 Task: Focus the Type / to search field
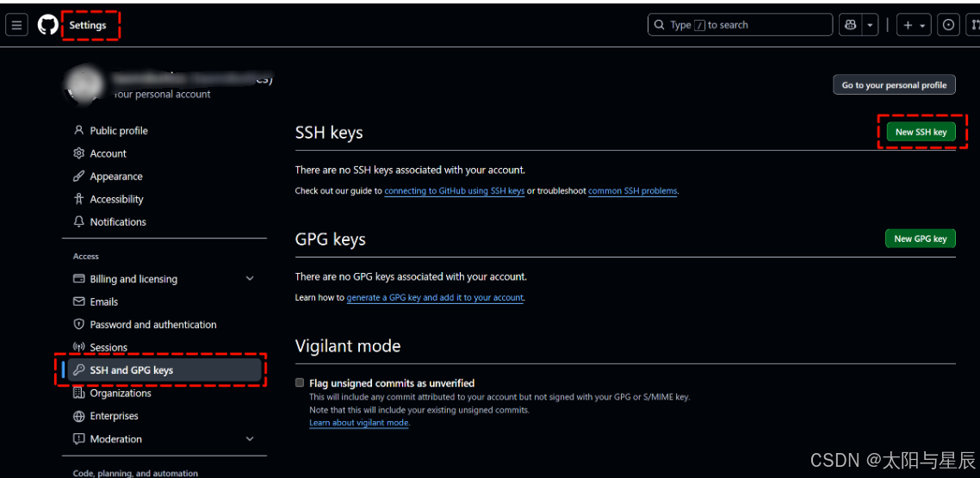tap(740, 25)
